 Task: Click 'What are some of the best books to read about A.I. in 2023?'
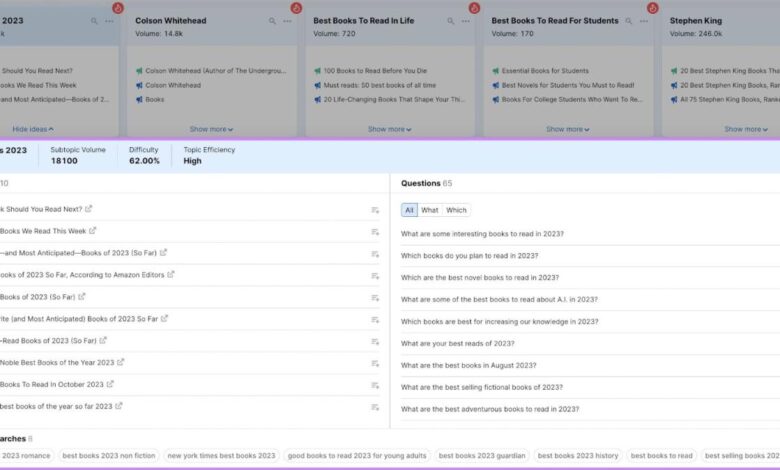(499, 299)
